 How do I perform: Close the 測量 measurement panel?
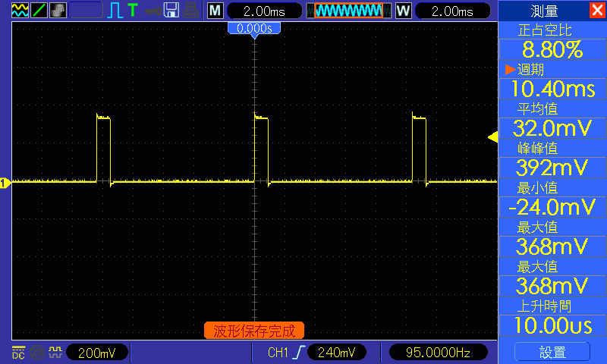(597, 10)
